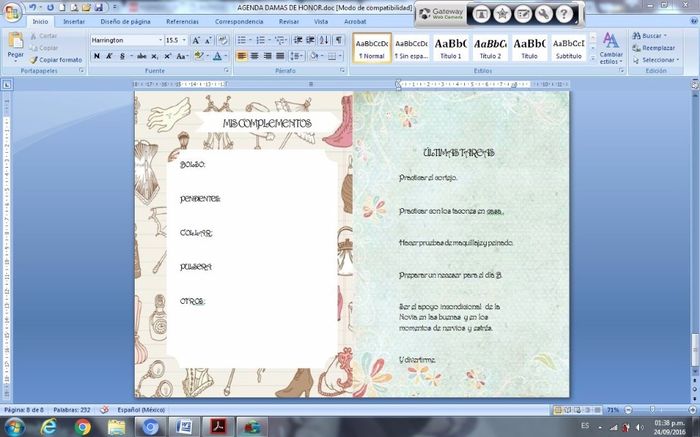The image size is (700, 437).
Task: Increase font size with the grow font icon
Action: coord(196,40)
